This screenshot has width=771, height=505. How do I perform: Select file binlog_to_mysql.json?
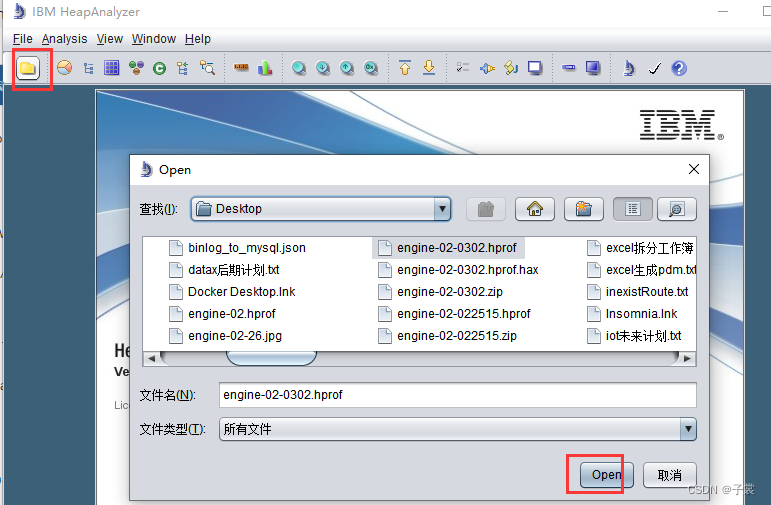(237, 248)
